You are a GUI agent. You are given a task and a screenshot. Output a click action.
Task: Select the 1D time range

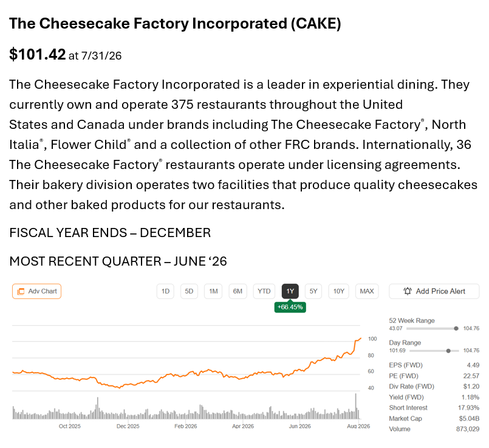click(165, 291)
